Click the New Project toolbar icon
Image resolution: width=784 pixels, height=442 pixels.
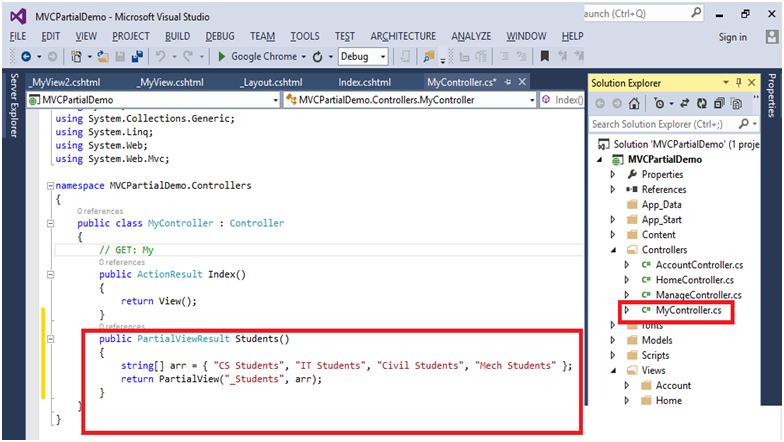click(76, 56)
